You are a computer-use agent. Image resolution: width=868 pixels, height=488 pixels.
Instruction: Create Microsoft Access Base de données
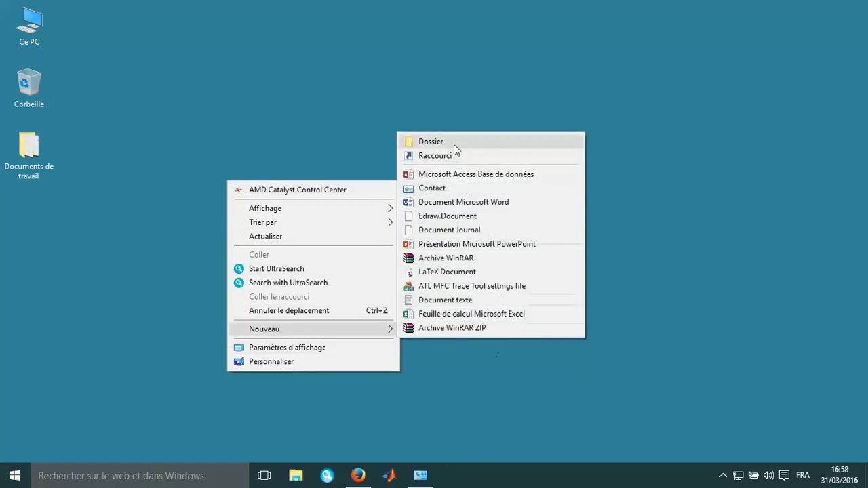point(490,174)
